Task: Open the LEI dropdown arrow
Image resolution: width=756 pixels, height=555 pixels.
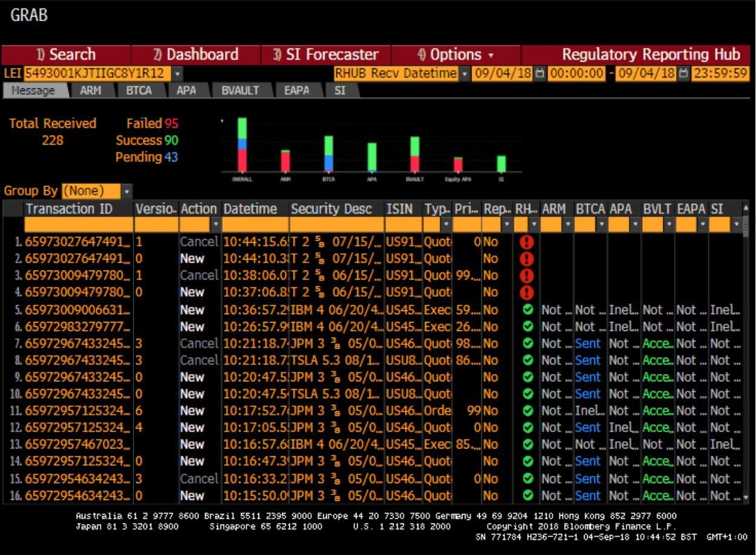Action: 177,74
